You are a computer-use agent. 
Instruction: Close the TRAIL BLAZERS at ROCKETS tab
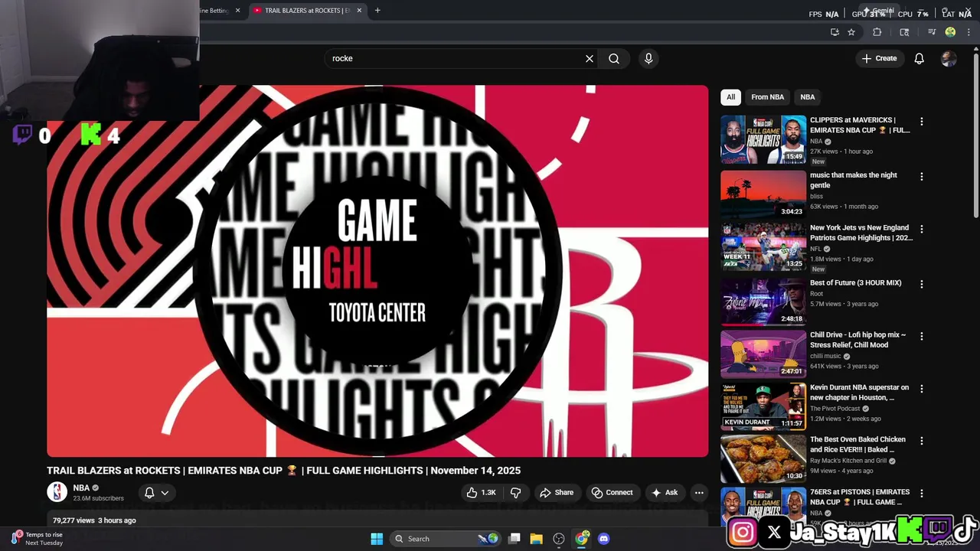pos(359,11)
